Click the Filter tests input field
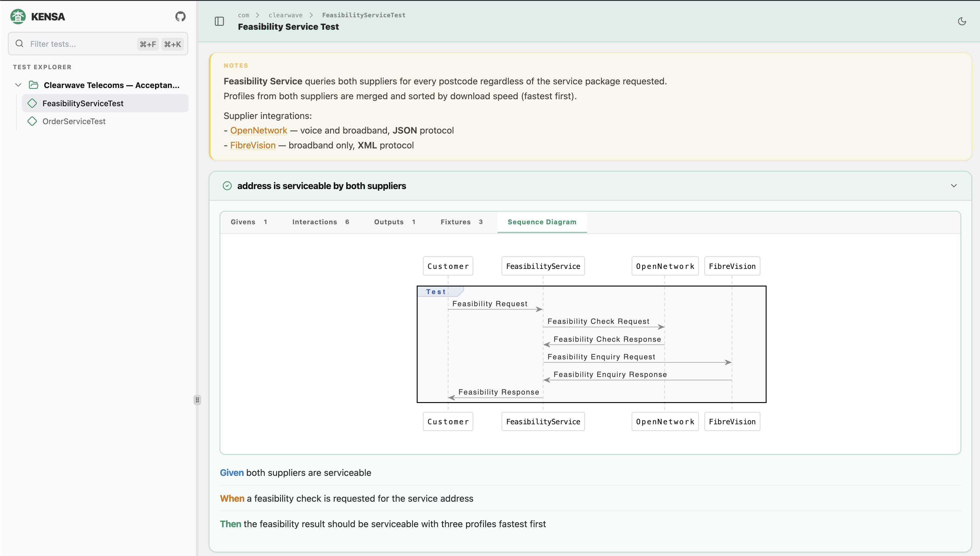This screenshot has height=556, width=980. (x=76, y=43)
